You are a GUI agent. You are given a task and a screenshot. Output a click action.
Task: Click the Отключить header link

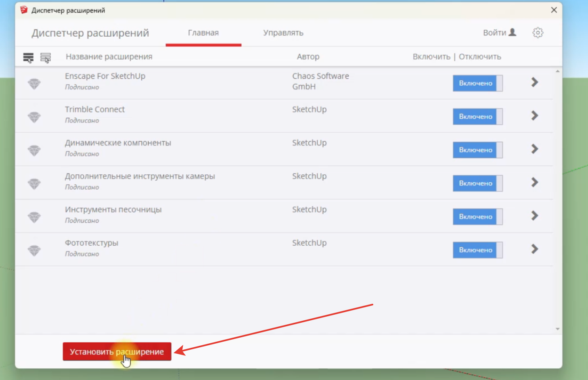pyautogui.click(x=479, y=57)
